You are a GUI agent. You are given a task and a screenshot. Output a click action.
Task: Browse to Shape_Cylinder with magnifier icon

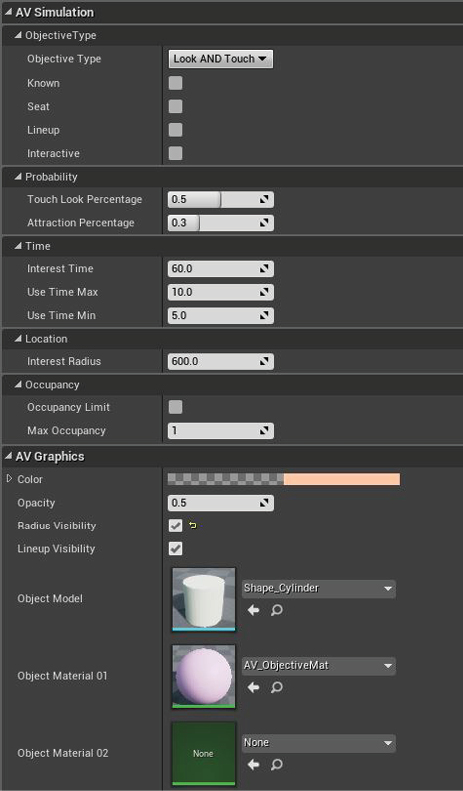click(276, 610)
